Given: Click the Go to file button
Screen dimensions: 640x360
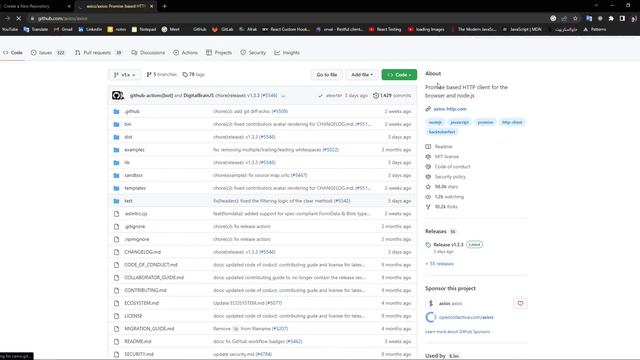Looking at the screenshot, I should (x=327, y=75).
